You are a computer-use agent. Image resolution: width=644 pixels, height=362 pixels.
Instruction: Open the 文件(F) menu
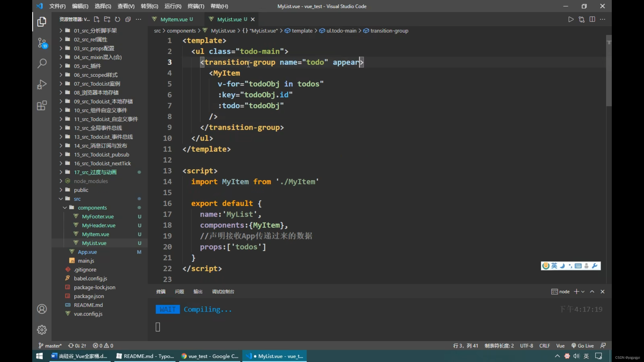click(x=57, y=6)
